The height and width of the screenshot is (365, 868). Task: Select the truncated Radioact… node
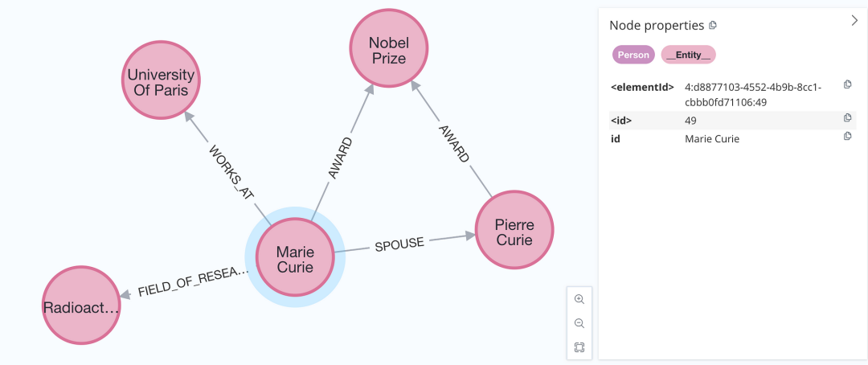point(81,306)
